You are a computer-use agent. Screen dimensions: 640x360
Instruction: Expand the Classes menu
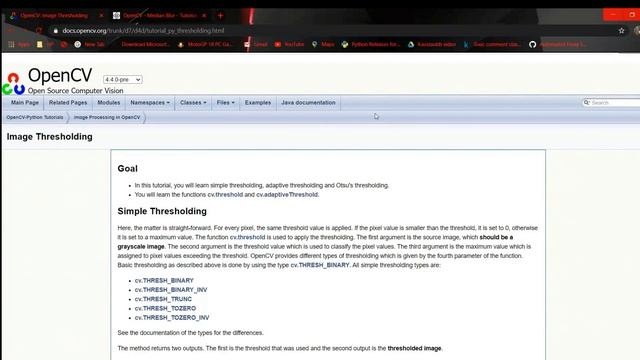tap(193, 102)
